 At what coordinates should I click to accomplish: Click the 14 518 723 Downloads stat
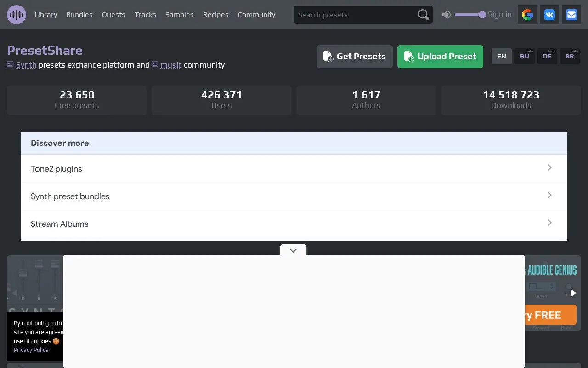(511, 100)
